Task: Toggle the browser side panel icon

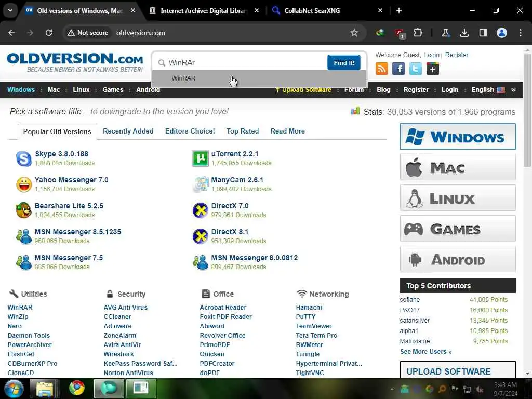Action: (483, 33)
